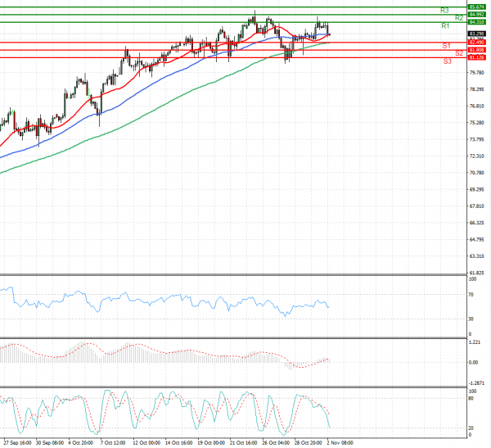Select the 2 Nov 08:00 date label
The image size is (491, 448).
(340, 443)
